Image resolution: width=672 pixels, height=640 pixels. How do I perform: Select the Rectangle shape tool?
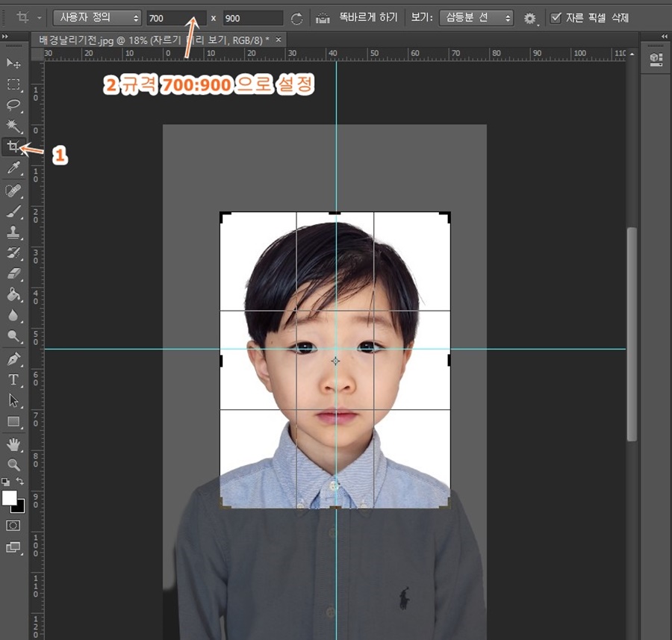pyautogui.click(x=13, y=422)
